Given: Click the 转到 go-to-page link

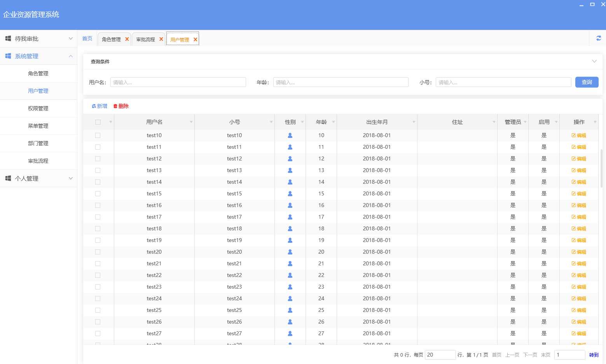Looking at the screenshot, I should point(594,355).
